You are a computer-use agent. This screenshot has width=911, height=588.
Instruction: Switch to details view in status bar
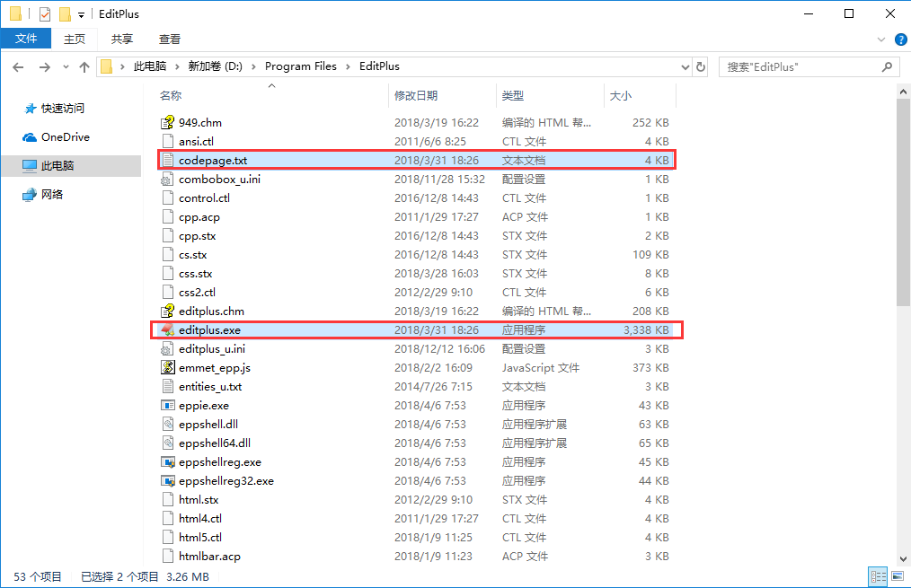point(878,576)
